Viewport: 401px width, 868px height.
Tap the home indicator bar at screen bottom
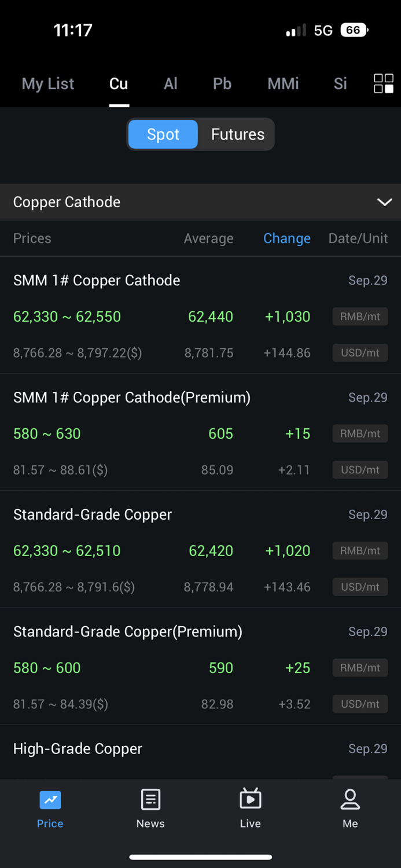[200, 857]
